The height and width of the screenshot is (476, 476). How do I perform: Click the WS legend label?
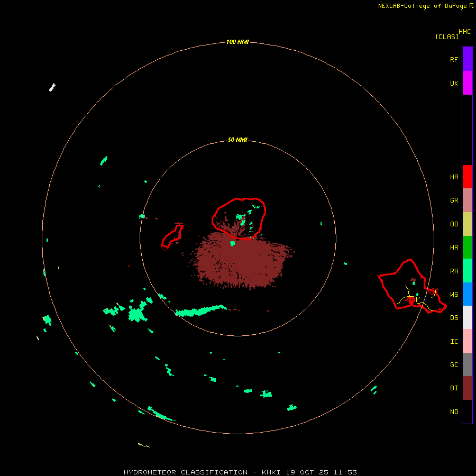(x=454, y=295)
